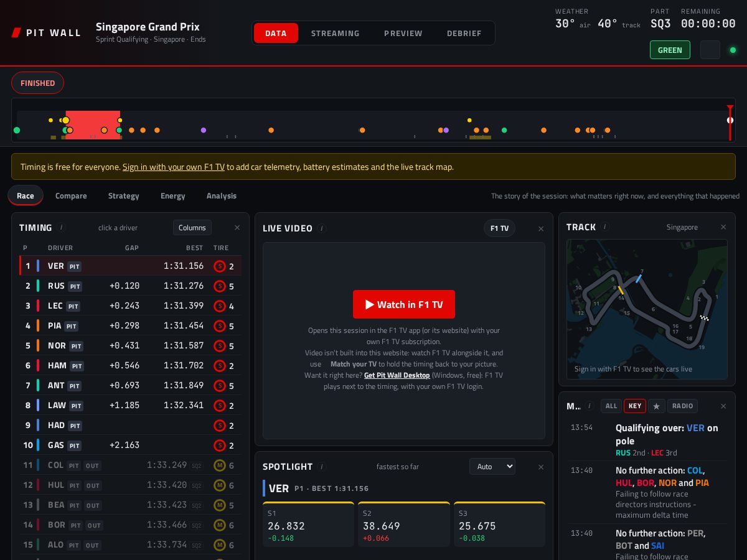This screenshot has height=560, width=747.
Task: Click RUS's soft tire icon
Action: [219, 286]
